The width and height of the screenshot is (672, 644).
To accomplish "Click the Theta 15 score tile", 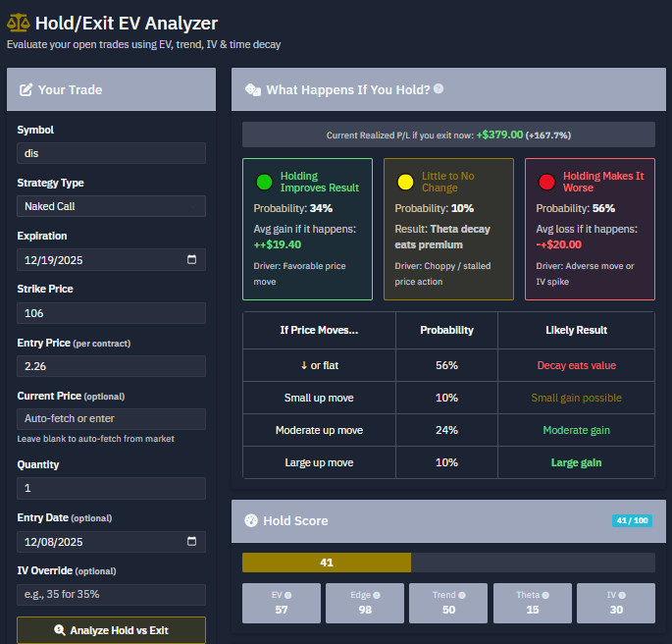I will pos(533,603).
